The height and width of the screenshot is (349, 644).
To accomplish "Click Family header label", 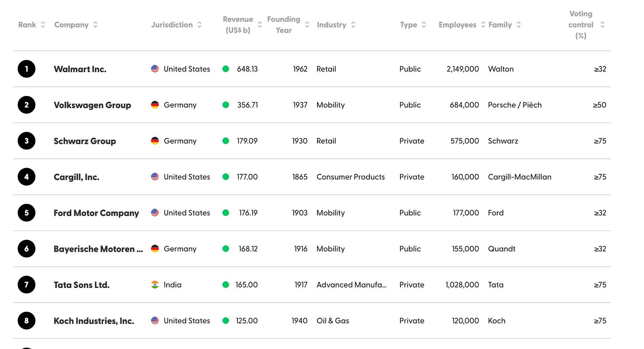I will coord(500,25).
